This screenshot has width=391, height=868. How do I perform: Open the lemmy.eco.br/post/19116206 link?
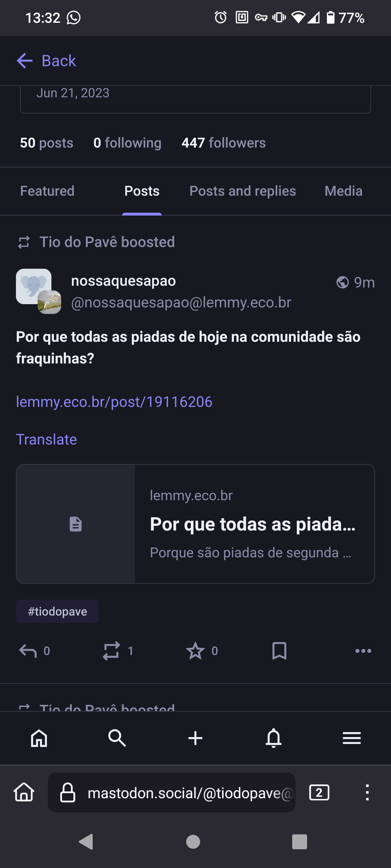114,402
